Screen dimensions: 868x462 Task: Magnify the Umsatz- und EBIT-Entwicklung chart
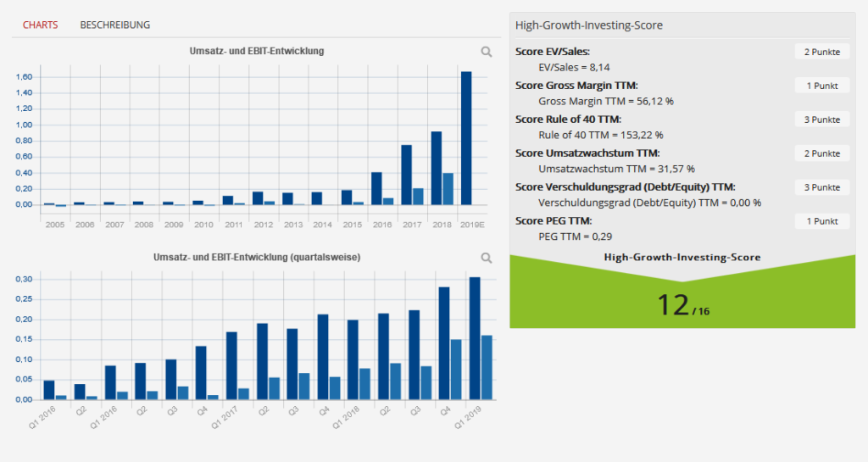click(486, 52)
